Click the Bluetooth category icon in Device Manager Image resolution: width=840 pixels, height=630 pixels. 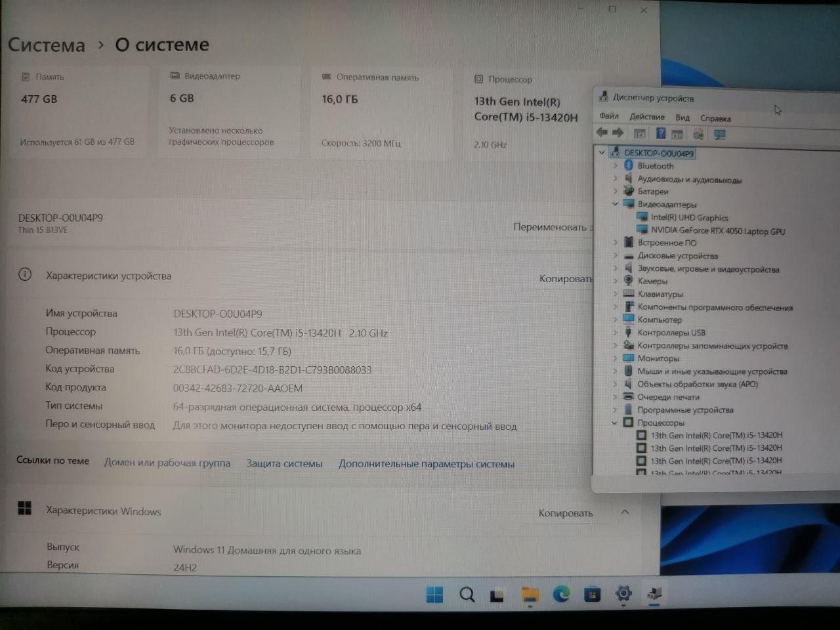point(629,166)
